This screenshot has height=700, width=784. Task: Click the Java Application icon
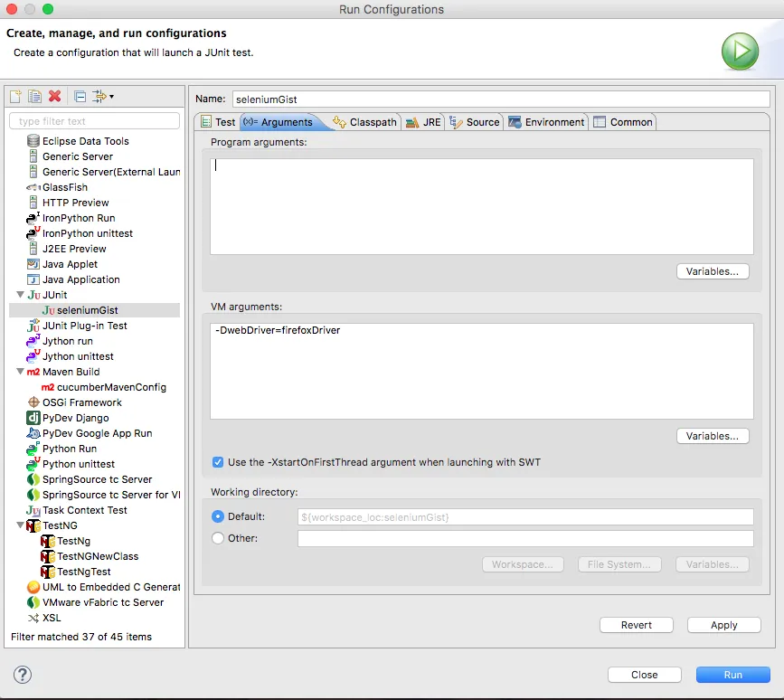coord(33,279)
